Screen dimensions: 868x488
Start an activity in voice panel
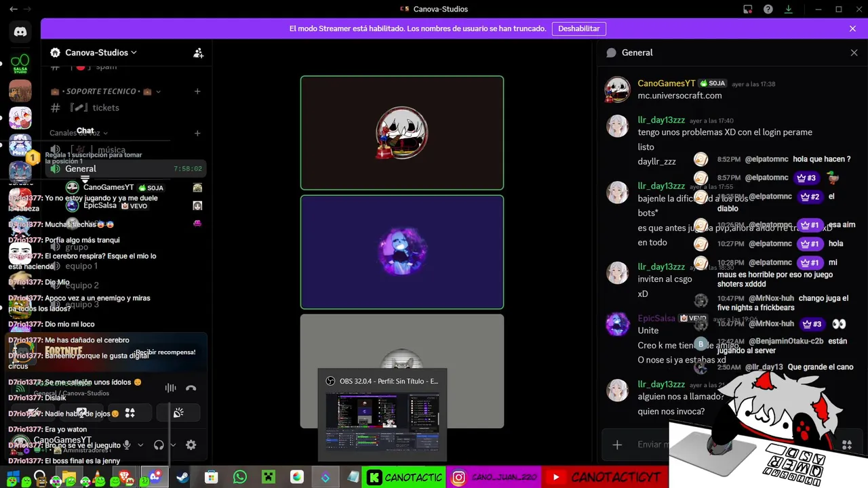pos(130,412)
